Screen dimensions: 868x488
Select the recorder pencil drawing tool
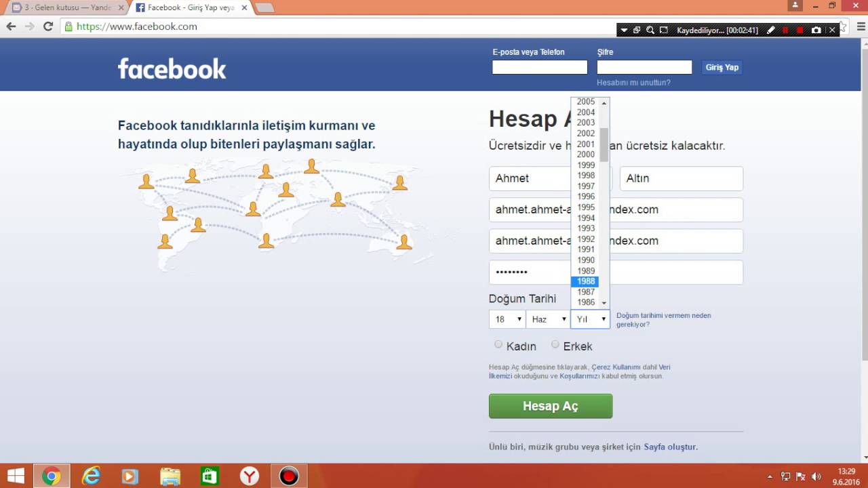[x=771, y=30]
